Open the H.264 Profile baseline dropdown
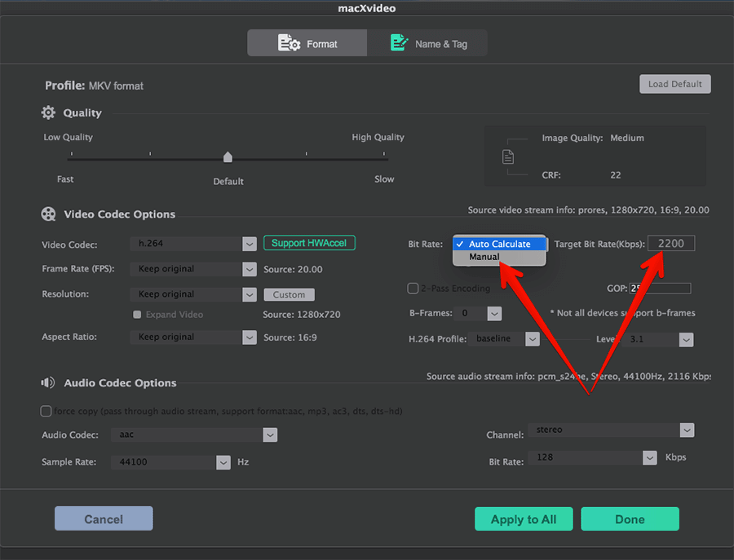This screenshot has width=734, height=560. point(505,339)
